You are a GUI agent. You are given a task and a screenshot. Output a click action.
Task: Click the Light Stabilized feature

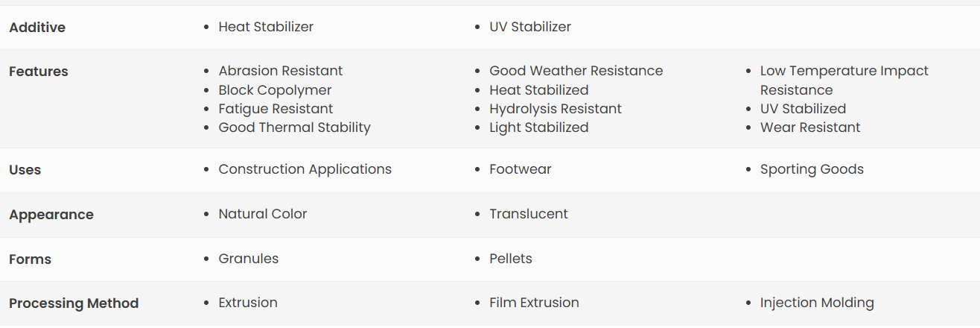[539, 127]
